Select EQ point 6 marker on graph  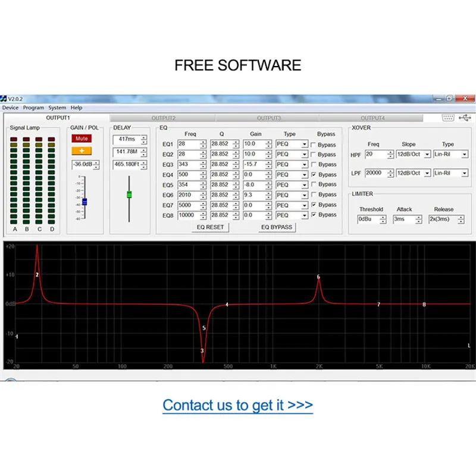click(x=318, y=277)
